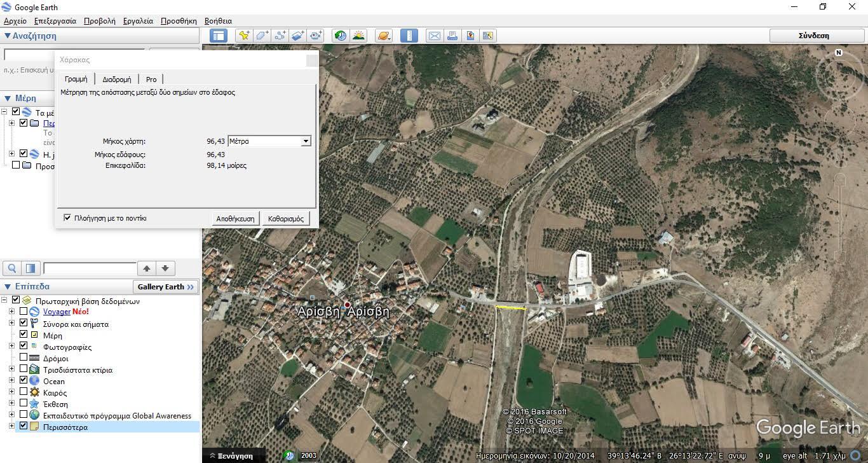Click the search magnifier icon in Places

11,268
